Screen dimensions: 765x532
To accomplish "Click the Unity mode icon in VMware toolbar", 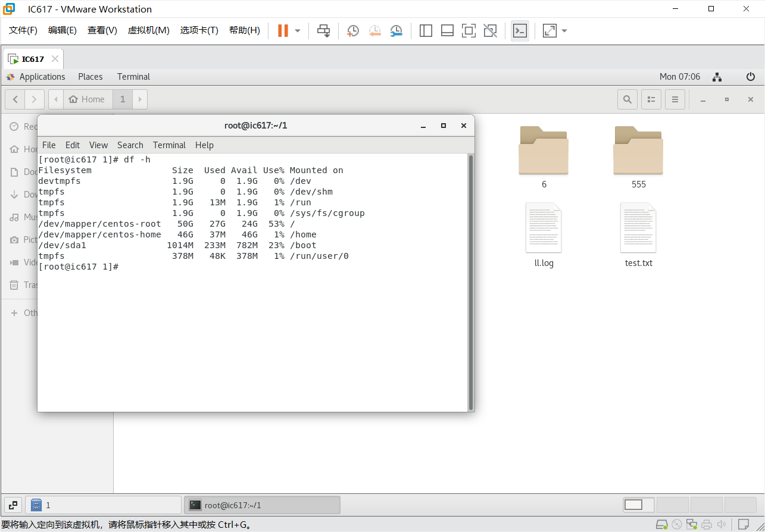I will [490, 31].
